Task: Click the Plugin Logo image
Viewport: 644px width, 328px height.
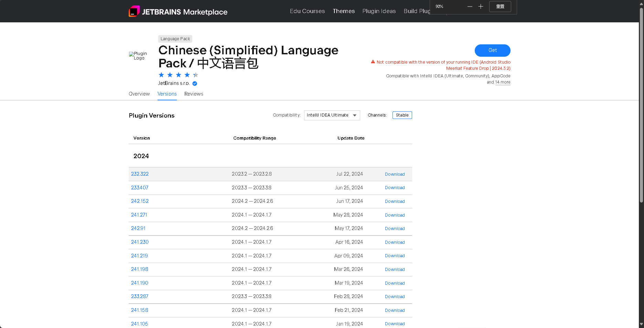Action: click(138, 56)
